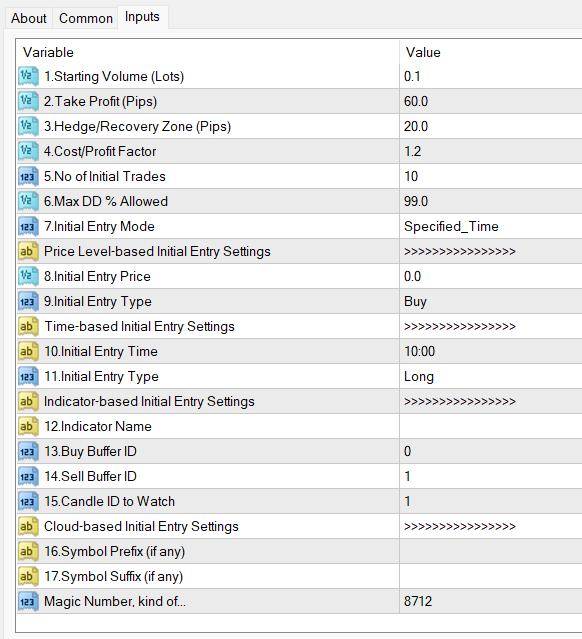Select the integer icon next to 5.No of Initial Trades
The image size is (582, 639).
pos(28,176)
